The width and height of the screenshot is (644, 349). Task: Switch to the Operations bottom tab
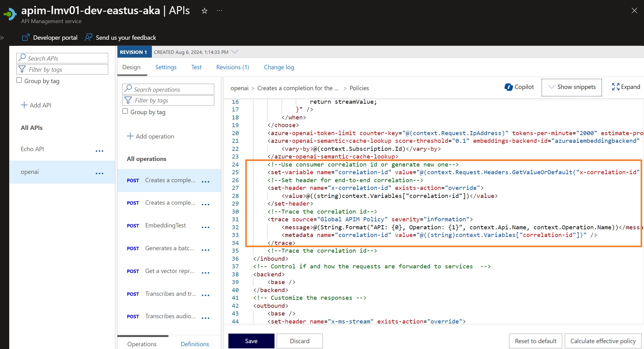pyautogui.click(x=142, y=344)
